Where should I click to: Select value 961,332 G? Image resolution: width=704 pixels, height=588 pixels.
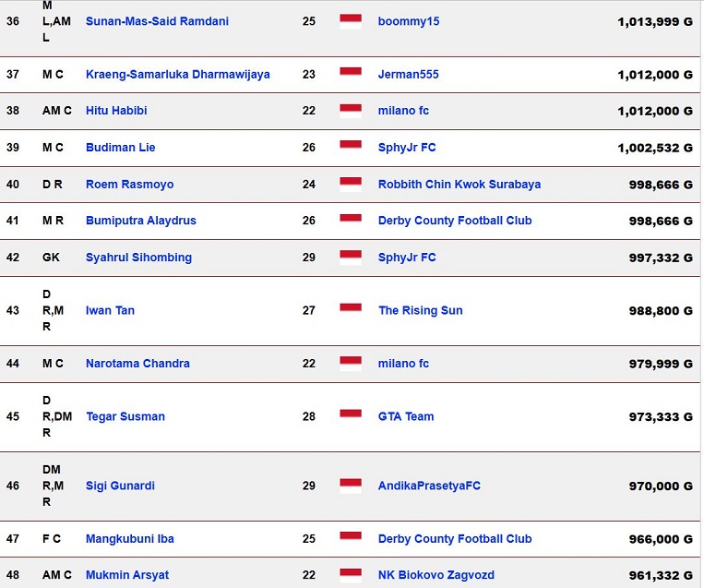(661, 575)
